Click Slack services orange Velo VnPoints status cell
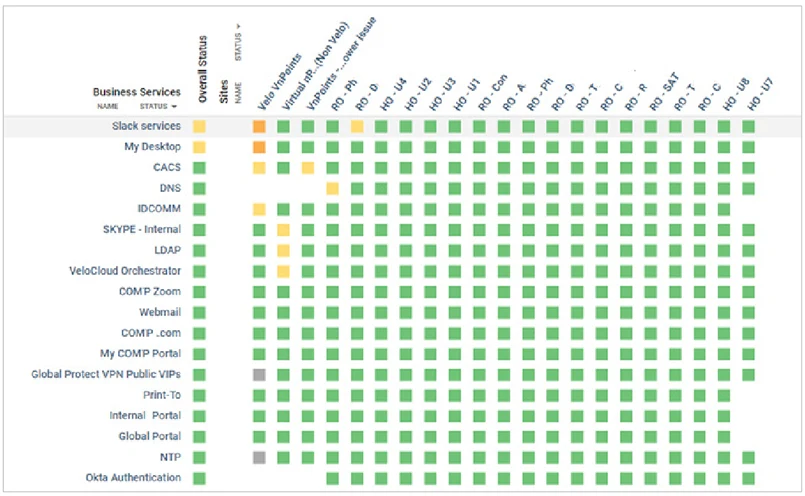The image size is (805, 496). point(259,127)
